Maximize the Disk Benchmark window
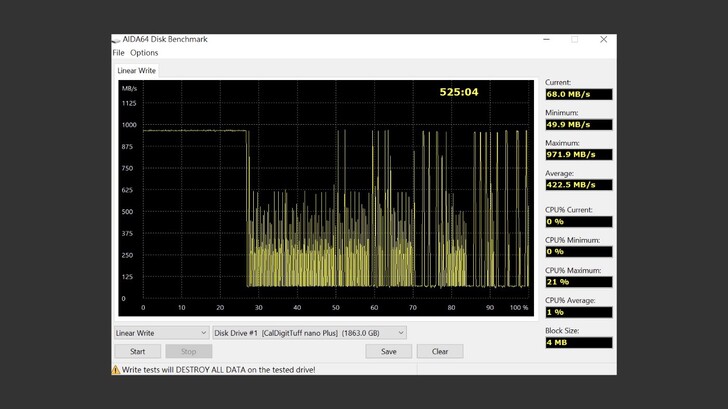Screen dimensions: 728x409 pos(575,40)
